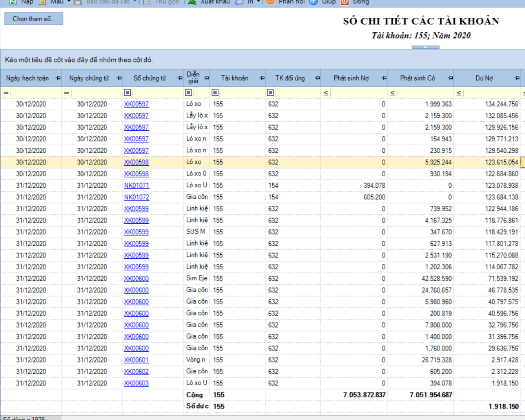Click the Xuất khẩu Excel export icon
Screen dimensions: 525x420
coord(192,2)
